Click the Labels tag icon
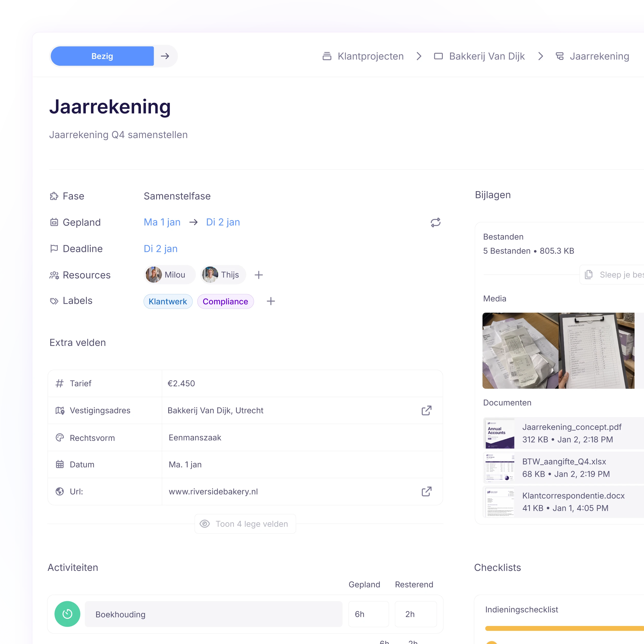The height and width of the screenshot is (644, 644). coord(54,301)
